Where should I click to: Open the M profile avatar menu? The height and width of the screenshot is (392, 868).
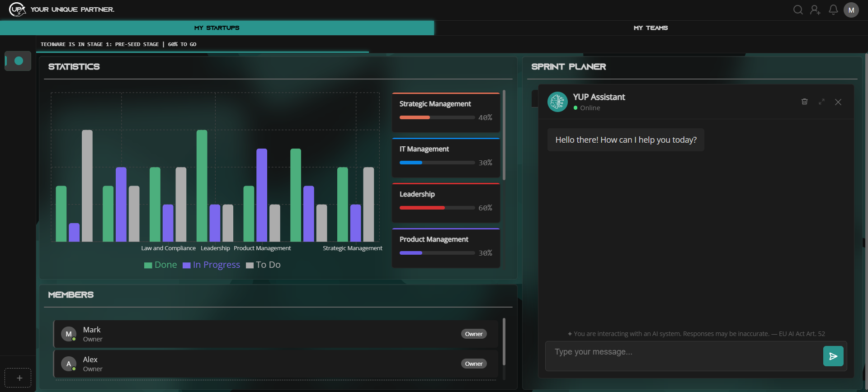point(851,10)
